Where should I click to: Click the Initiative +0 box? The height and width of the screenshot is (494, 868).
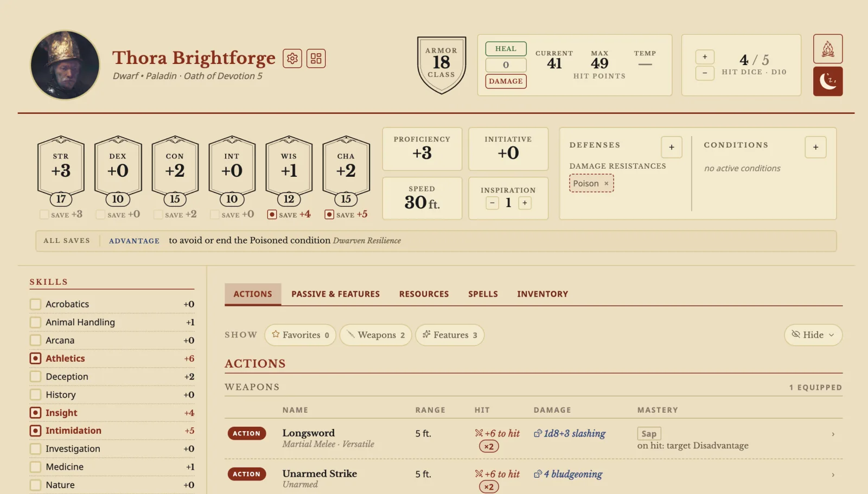[x=508, y=149]
